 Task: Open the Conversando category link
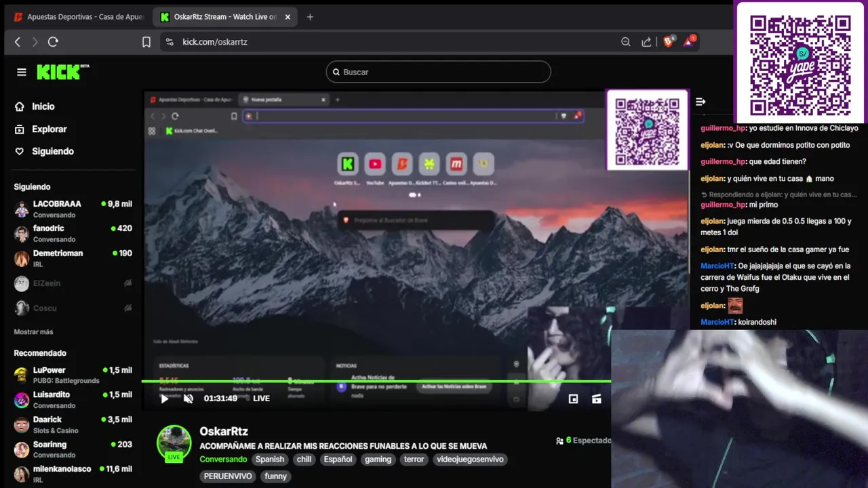(x=223, y=460)
